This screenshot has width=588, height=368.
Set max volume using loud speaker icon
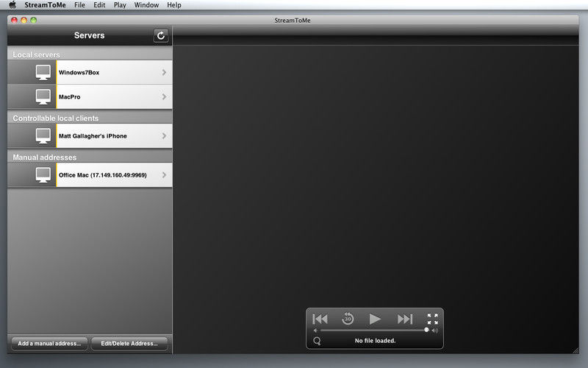[x=434, y=330]
